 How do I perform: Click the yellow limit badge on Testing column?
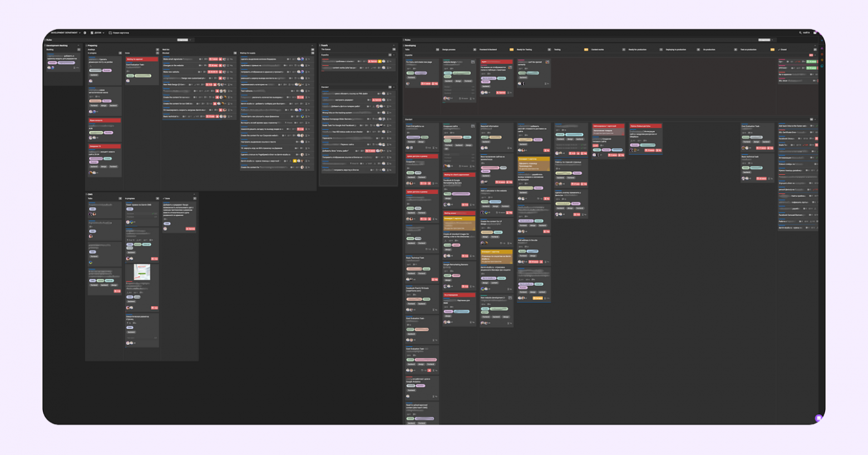click(586, 50)
